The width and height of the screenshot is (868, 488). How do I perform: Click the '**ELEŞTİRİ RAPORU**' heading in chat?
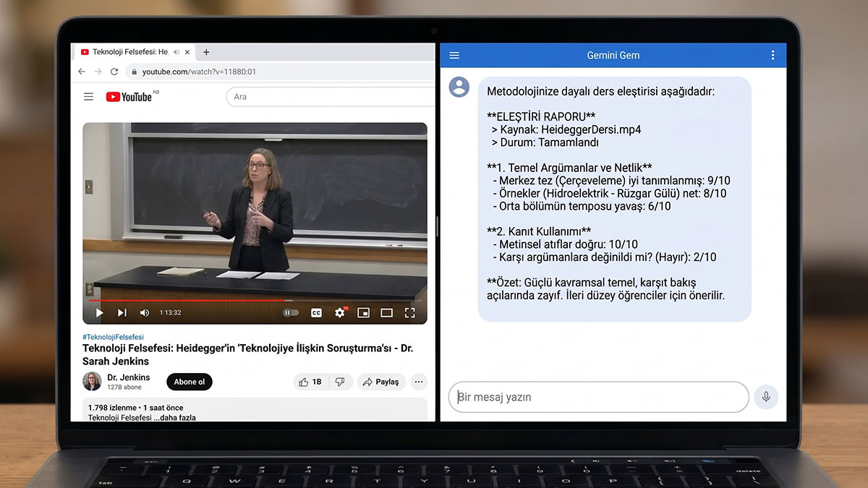coord(541,116)
